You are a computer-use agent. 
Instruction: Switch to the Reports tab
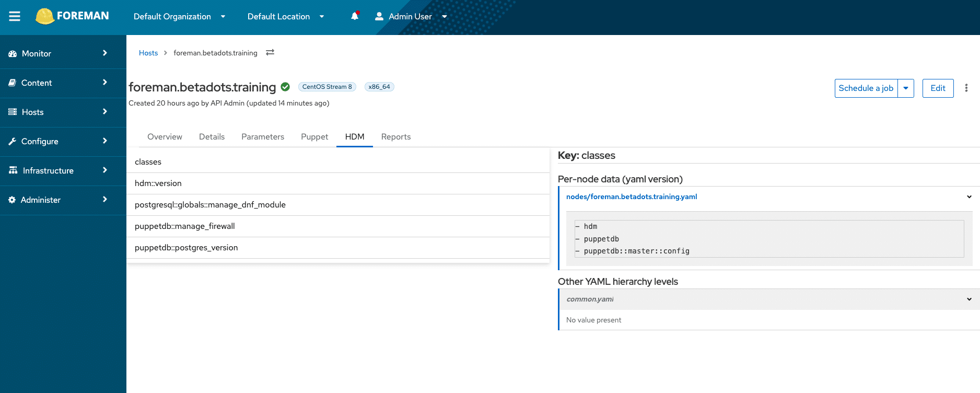pos(396,136)
